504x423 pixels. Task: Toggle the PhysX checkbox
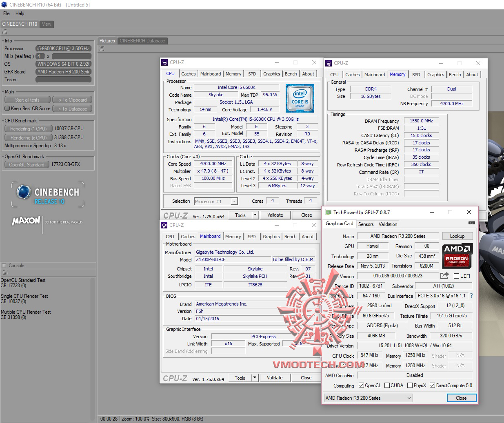click(410, 385)
